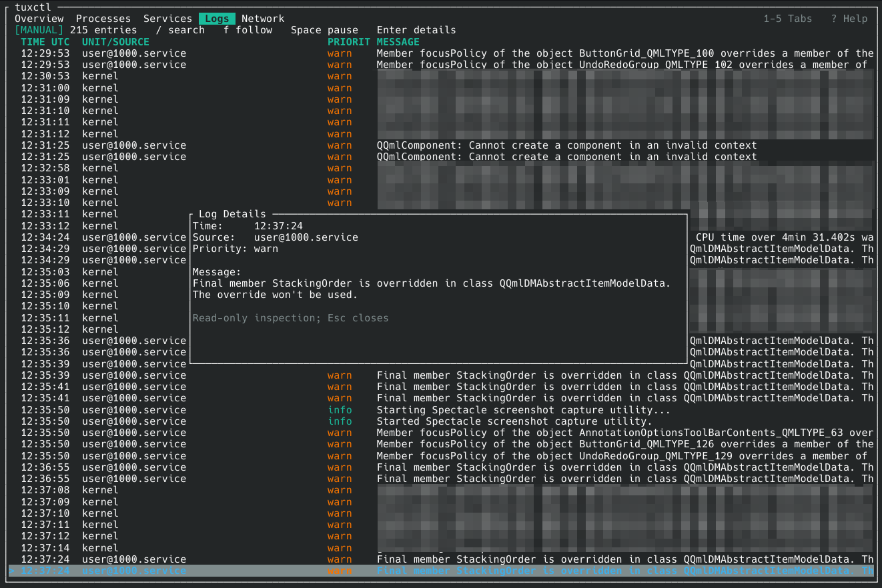The image size is (882, 588).
Task: Select the kernel log entry at 12:35:12
Action: click(441, 329)
